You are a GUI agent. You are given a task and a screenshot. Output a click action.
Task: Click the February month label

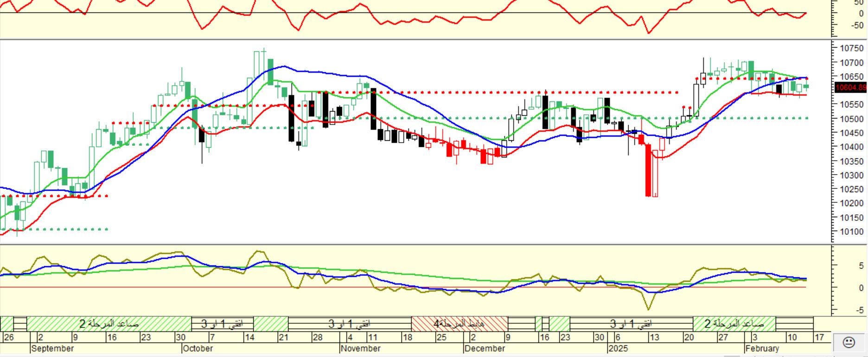[x=762, y=348]
